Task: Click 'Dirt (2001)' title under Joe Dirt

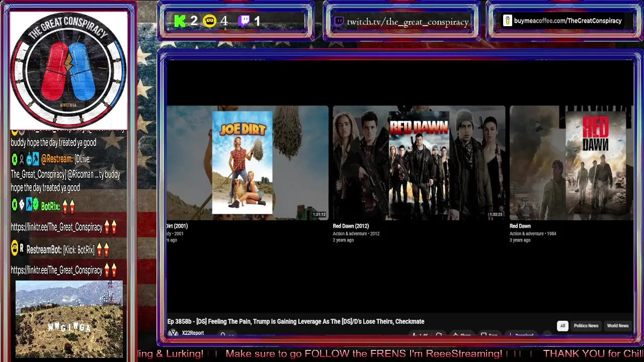Action: 177,226
